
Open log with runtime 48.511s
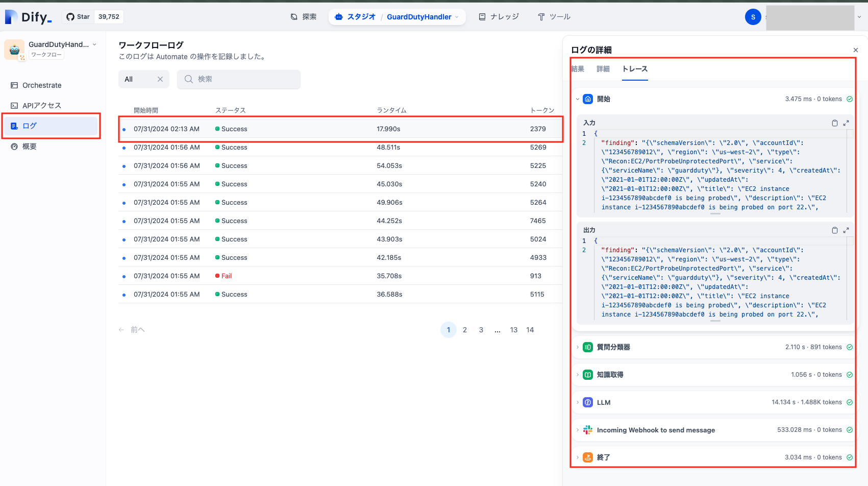coord(340,148)
